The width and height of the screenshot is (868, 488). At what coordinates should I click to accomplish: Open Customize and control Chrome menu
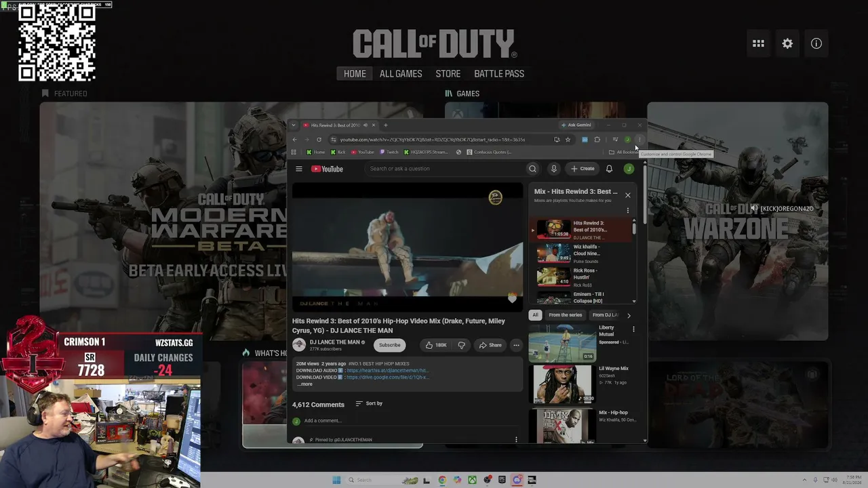(x=639, y=140)
